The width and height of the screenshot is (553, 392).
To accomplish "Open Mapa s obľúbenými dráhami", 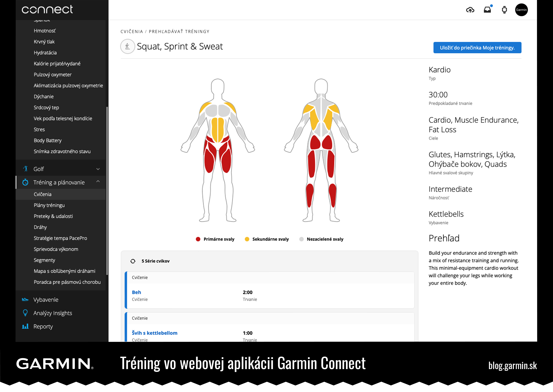I will pos(65,271).
